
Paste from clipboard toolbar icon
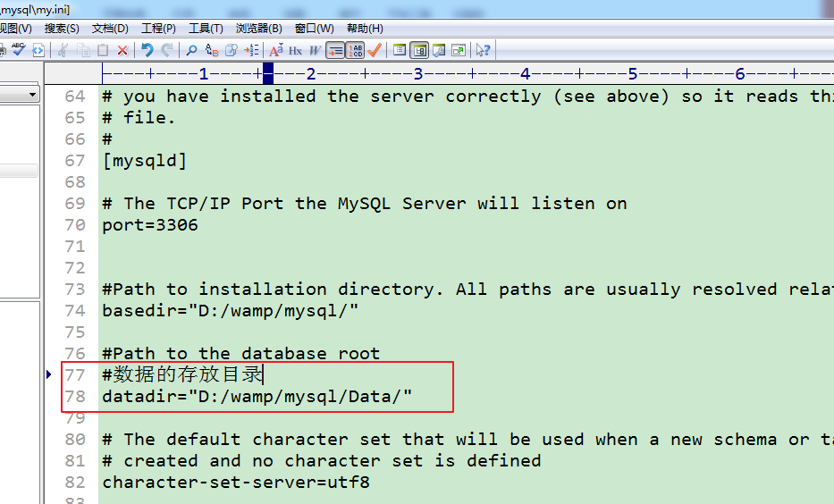pyautogui.click(x=103, y=50)
